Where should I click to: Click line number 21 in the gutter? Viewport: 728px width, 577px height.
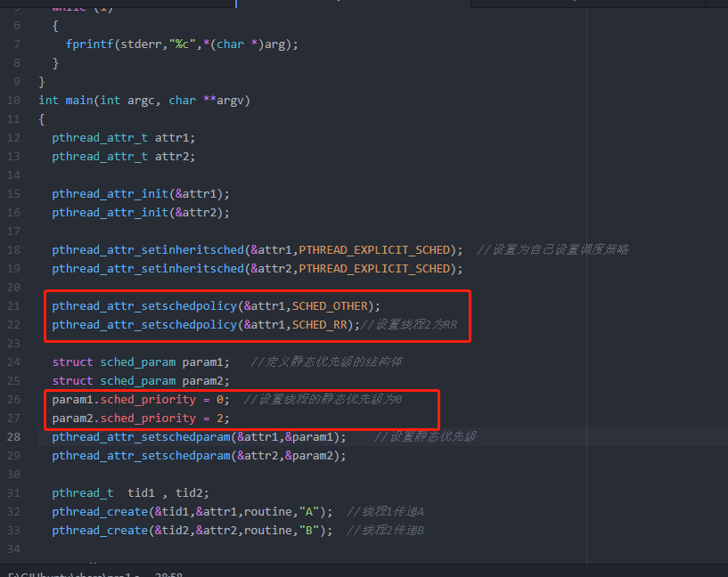click(14, 306)
